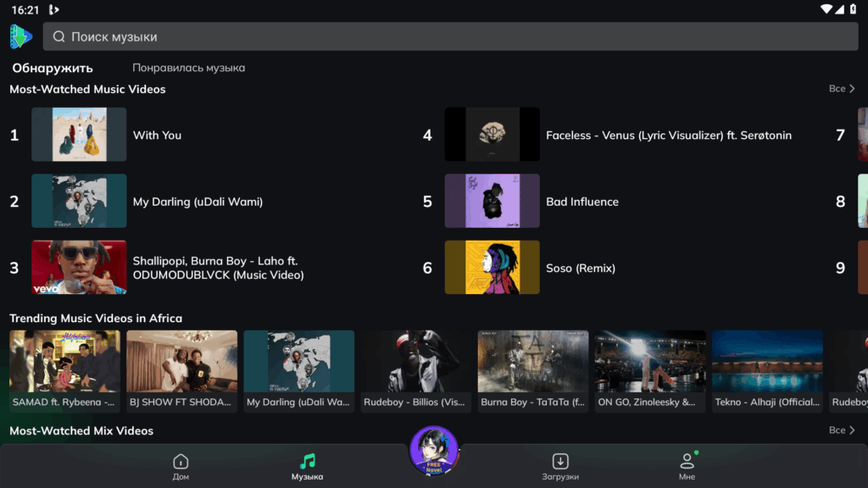Tap rank number 4

pos(427,135)
